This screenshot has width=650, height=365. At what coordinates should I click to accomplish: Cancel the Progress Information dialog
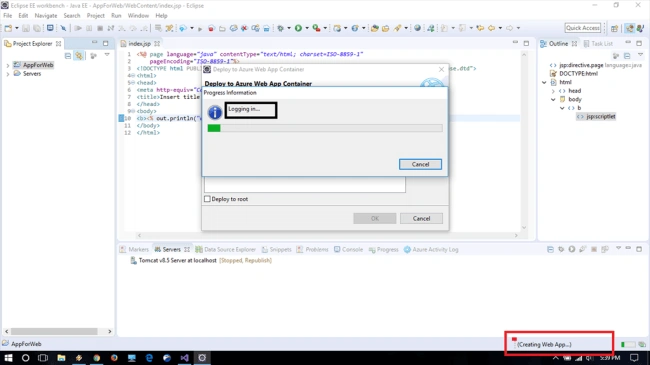tap(420, 164)
